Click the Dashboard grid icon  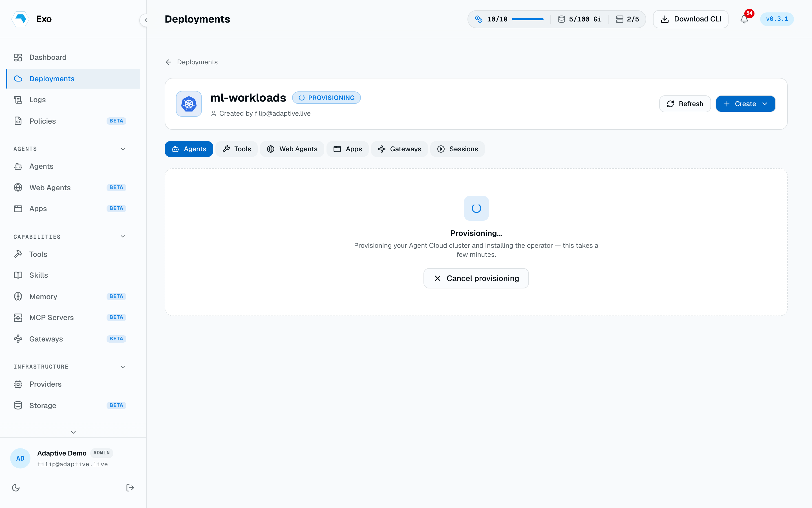[x=18, y=58]
